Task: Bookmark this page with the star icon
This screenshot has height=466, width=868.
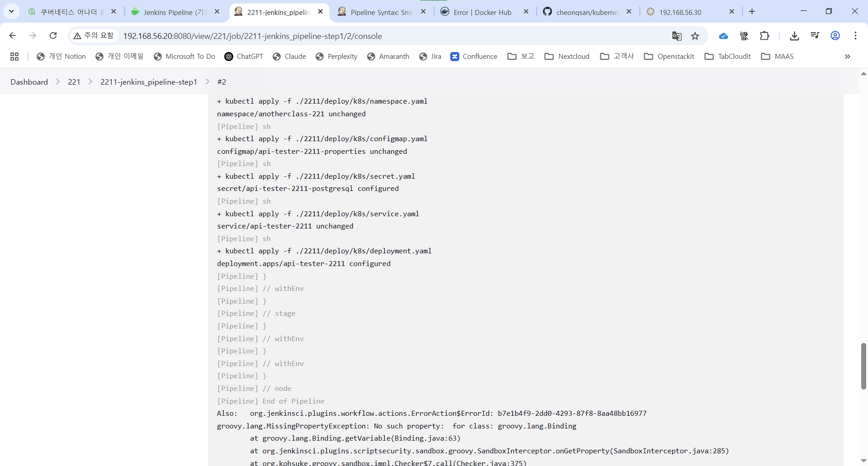Action: pos(695,36)
